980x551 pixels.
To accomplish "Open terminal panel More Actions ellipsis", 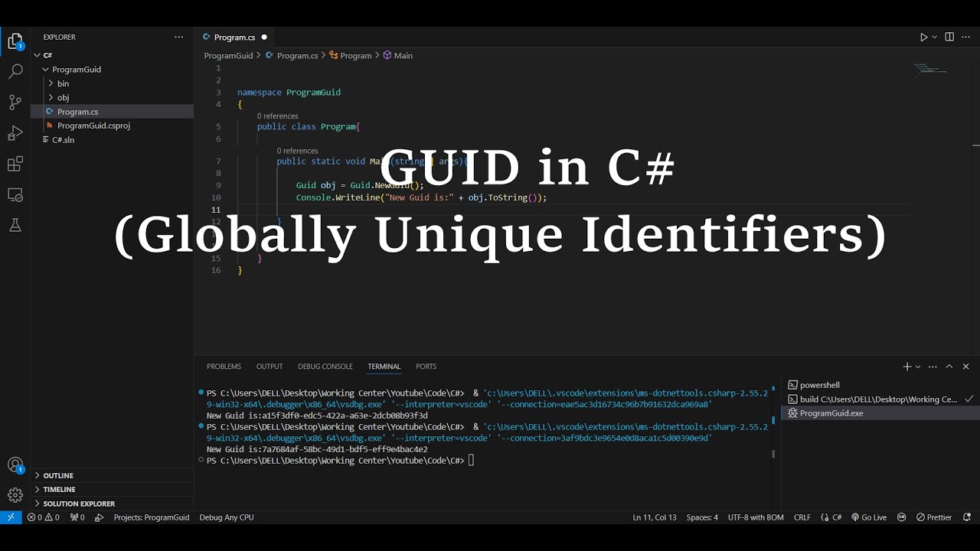I will tap(933, 367).
